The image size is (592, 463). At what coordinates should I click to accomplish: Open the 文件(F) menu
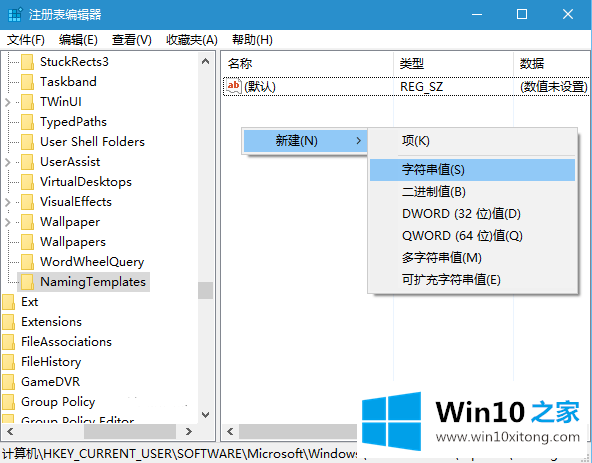[x=26, y=40]
